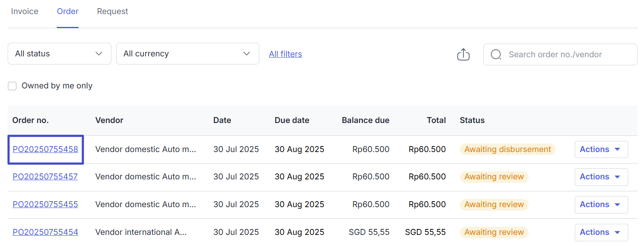Screen dimensions: 644x246
Task: Open order PO20250755457 link
Action: click(x=45, y=177)
